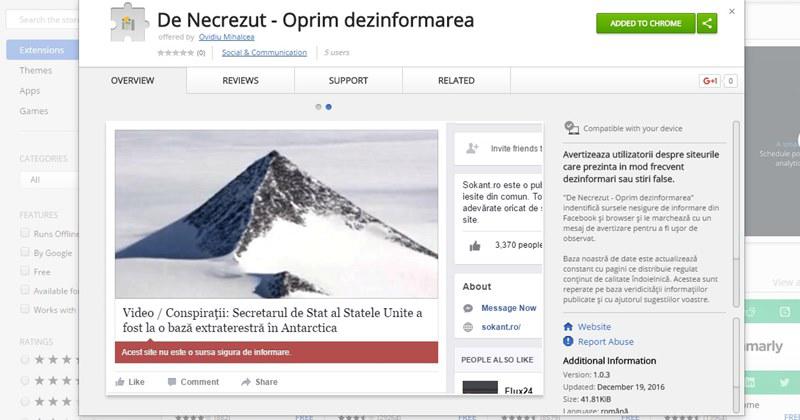Switch to the Overview tab
The width and height of the screenshot is (800, 420).
point(133,81)
